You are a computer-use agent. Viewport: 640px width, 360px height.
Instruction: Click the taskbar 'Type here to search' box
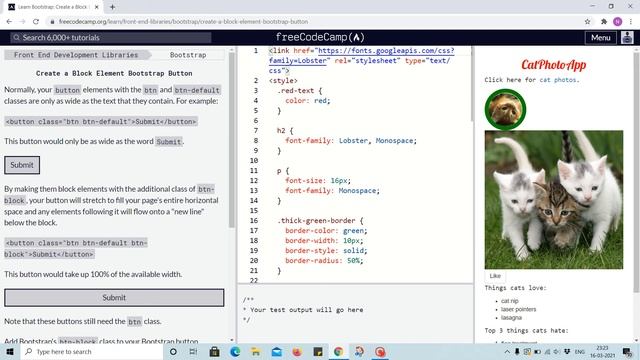point(92,351)
